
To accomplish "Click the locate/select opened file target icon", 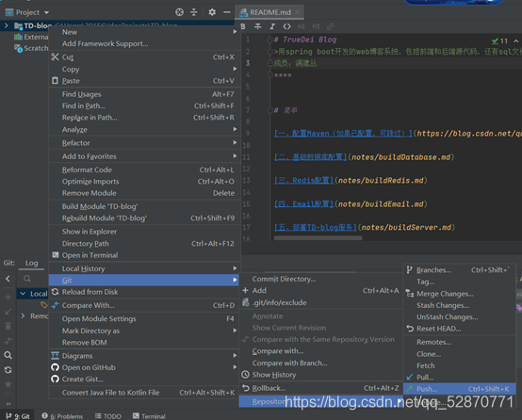I will pos(179,12).
